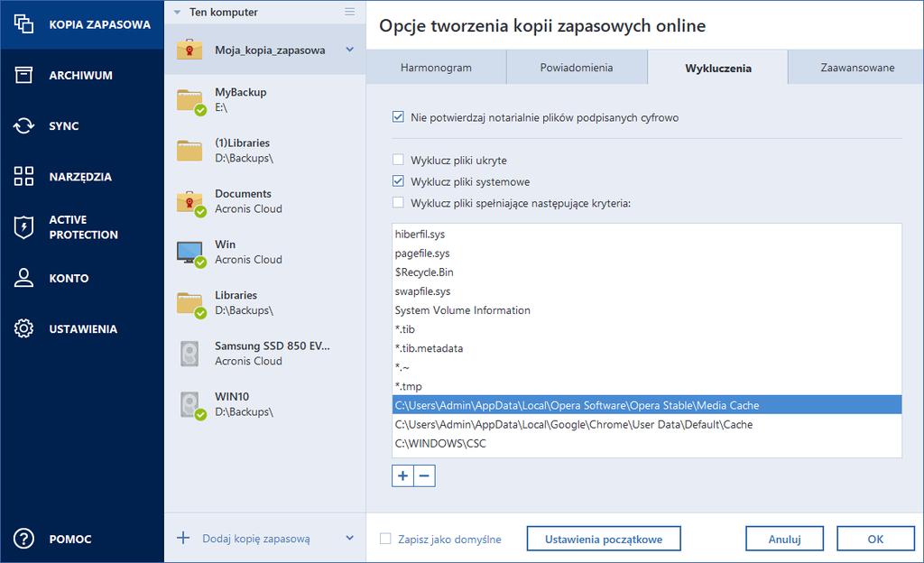Click the Ustawienia początkowe button

pos(604,539)
